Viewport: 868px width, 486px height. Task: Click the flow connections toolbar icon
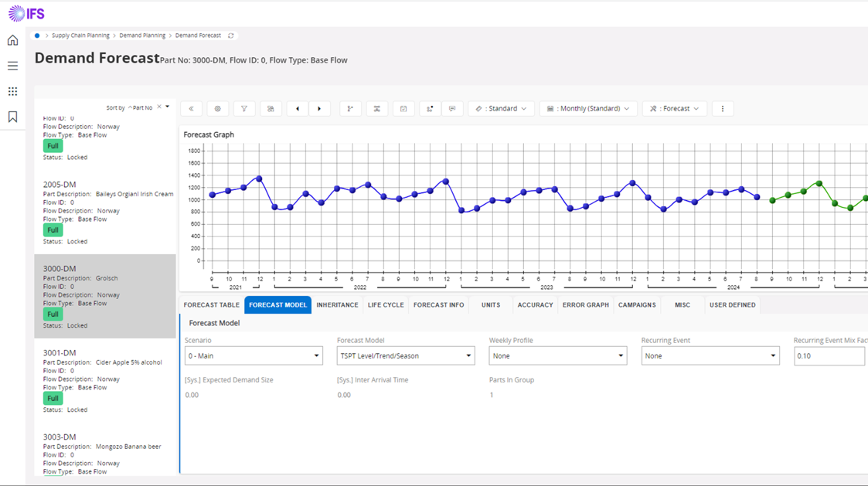tap(377, 108)
